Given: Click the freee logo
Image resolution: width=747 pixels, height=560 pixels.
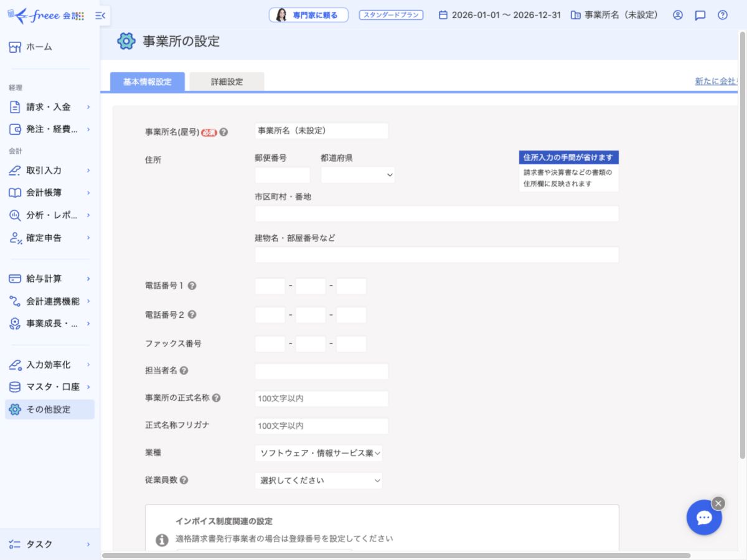Looking at the screenshot, I should [45, 16].
